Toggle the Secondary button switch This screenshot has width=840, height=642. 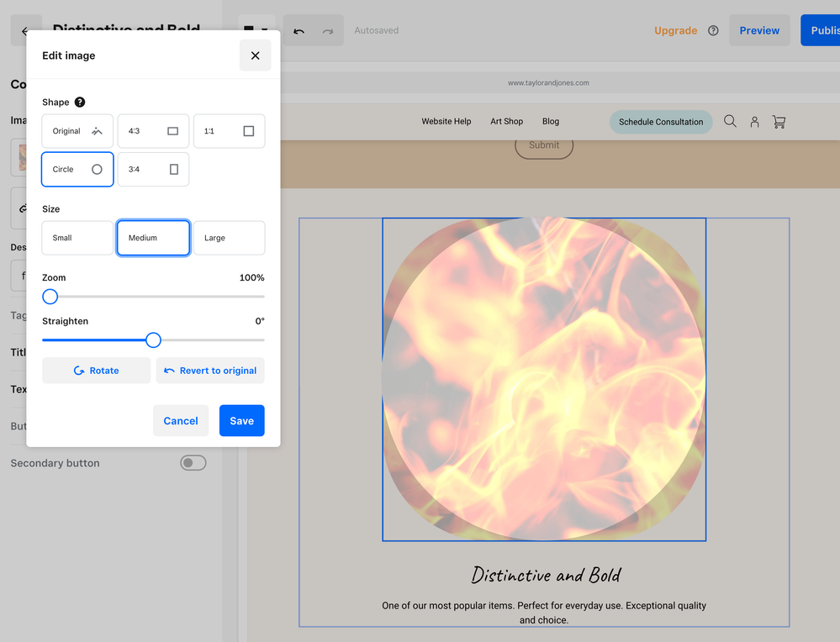coord(193,463)
